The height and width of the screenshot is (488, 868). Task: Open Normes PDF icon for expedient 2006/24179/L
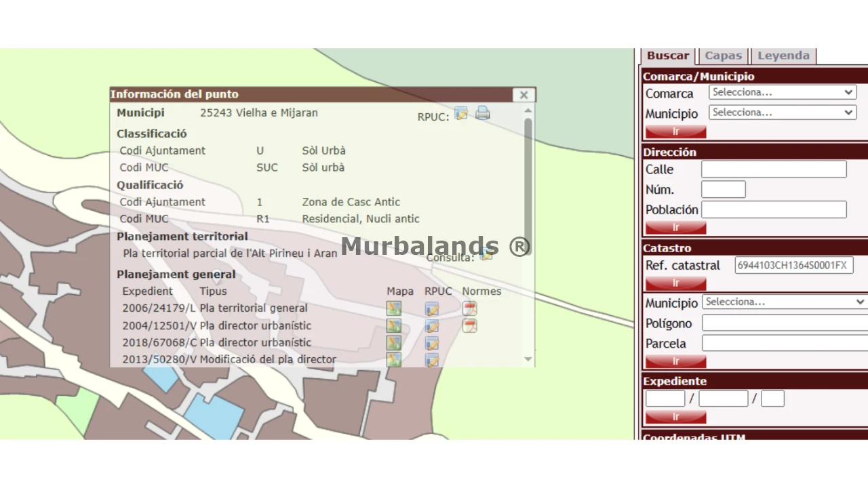469,308
